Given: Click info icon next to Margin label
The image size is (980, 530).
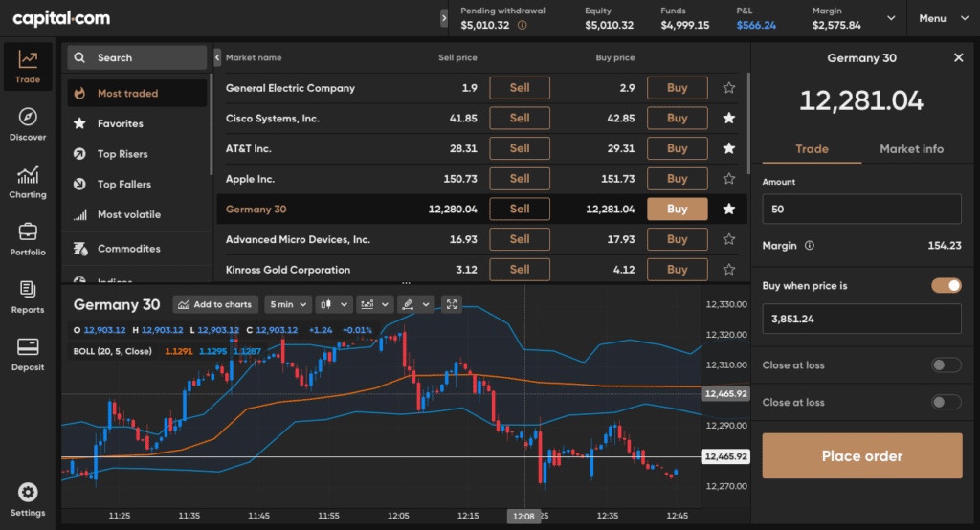Looking at the screenshot, I should (810, 246).
